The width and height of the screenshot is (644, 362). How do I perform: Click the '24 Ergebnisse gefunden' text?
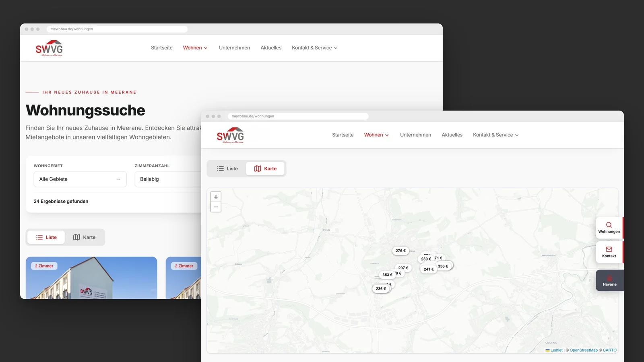click(x=61, y=202)
